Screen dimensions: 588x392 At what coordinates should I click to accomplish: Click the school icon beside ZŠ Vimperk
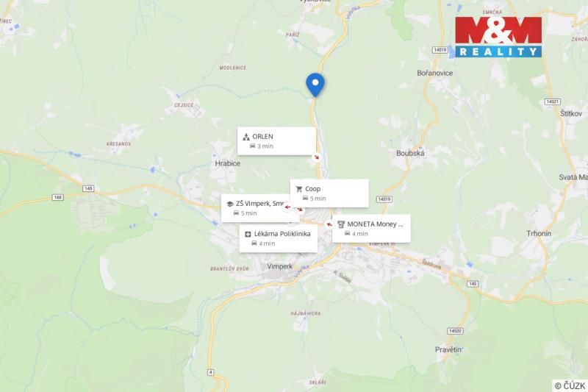pos(230,204)
